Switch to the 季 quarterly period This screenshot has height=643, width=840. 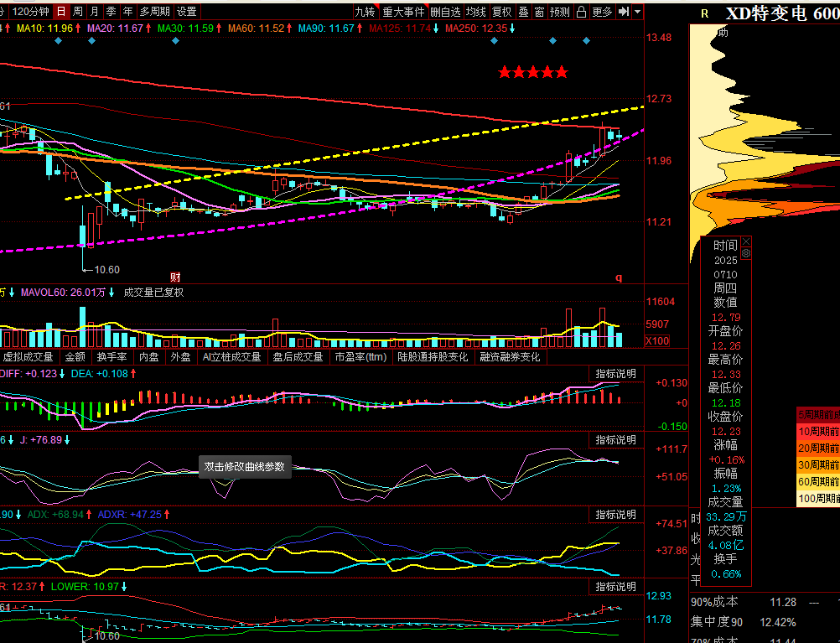111,11
